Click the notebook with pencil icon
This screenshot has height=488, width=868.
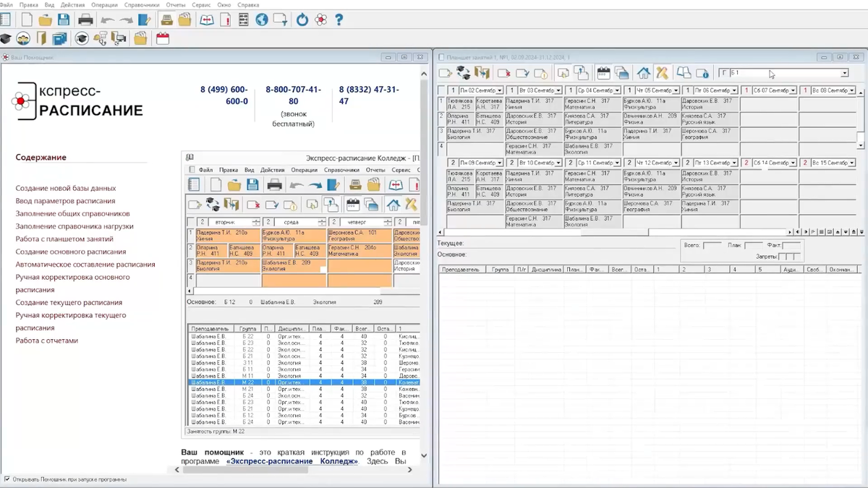click(x=145, y=20)
